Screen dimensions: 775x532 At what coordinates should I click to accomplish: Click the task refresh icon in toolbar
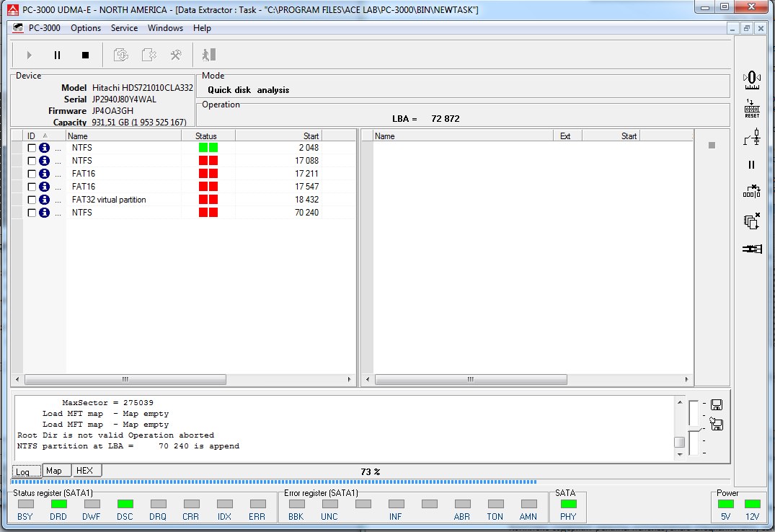coord(121,55)
